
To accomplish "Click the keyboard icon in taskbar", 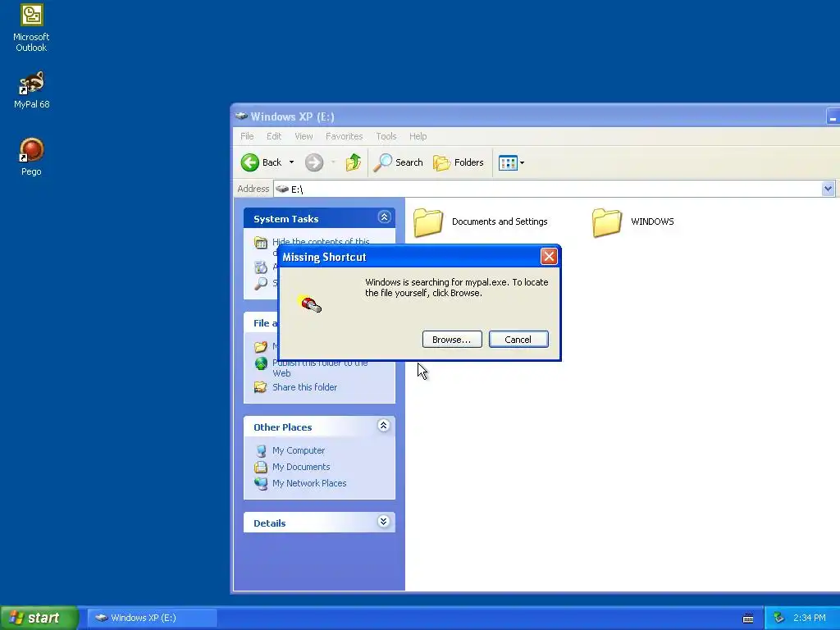I will point(748,619).
